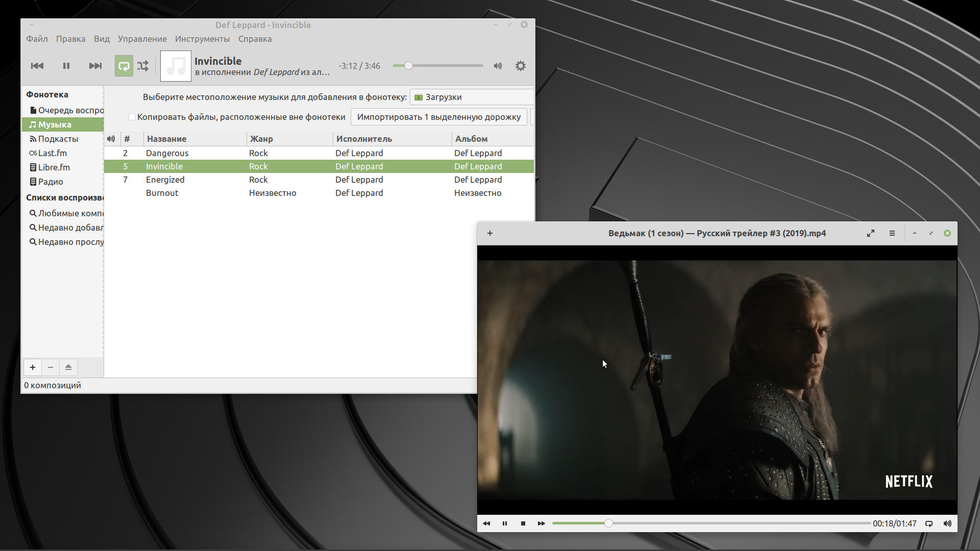This screenshot has height=551, width=980.
Task: Select the Dangerous track row
Action: click(319, 153)
